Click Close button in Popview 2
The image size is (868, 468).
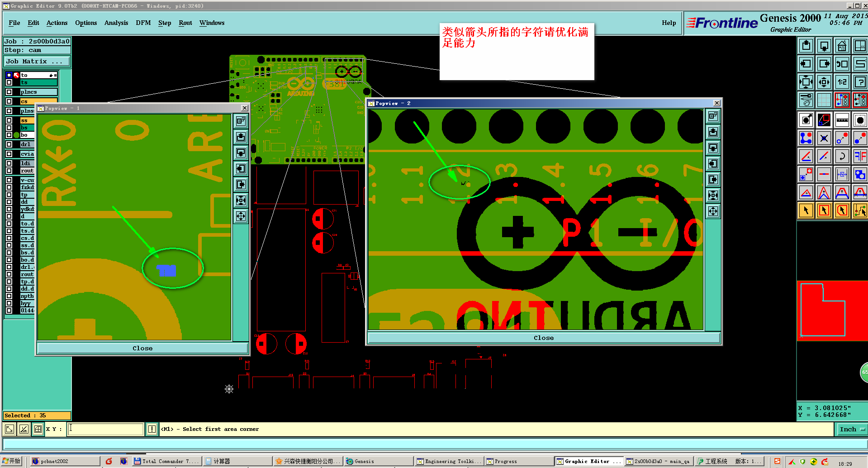(544, 338)
